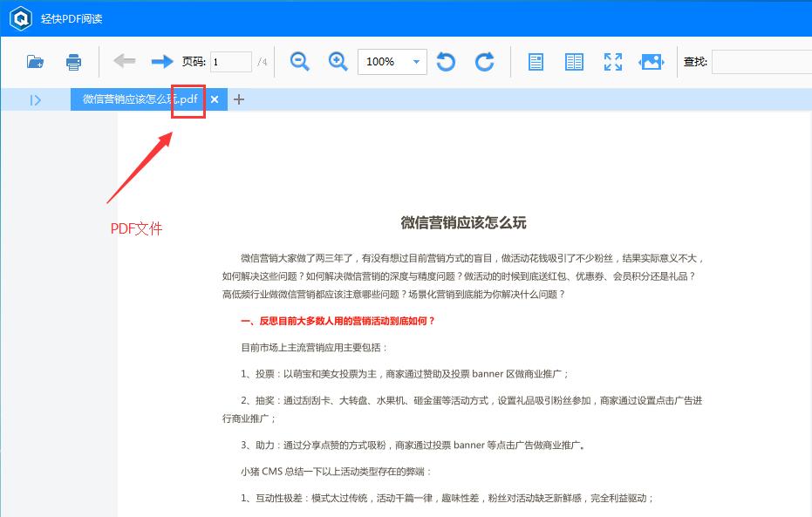Expand the zoom percentage selector arrow

[416, 62]
